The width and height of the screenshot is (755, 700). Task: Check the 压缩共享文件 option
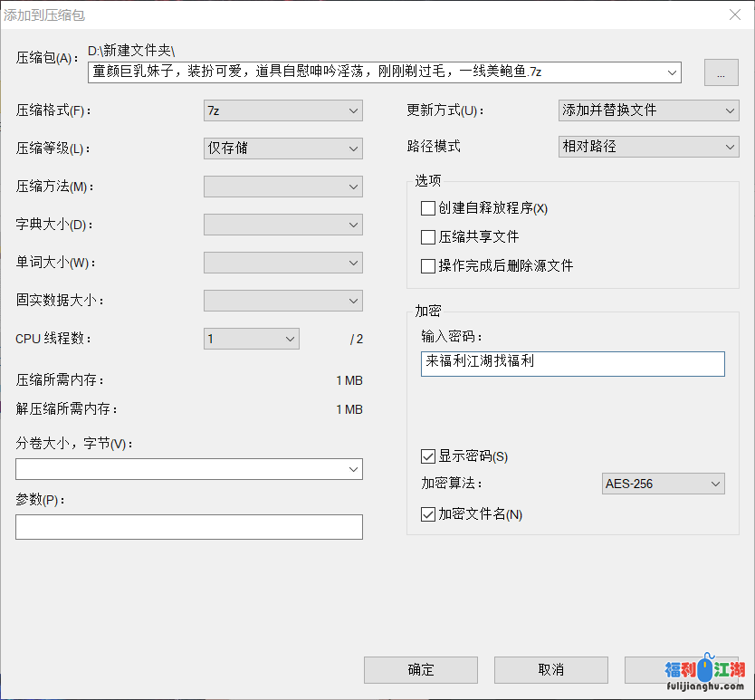point(428,237)
